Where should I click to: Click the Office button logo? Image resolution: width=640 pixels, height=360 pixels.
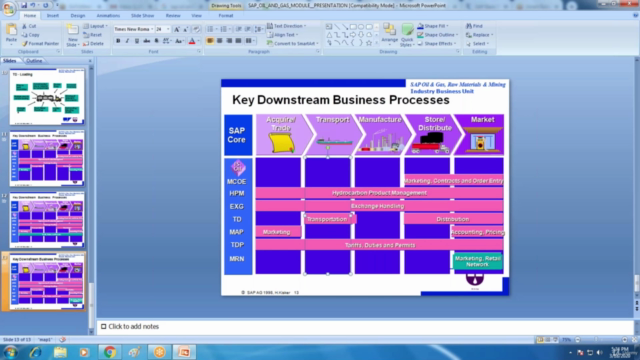[x=9, y=8]
